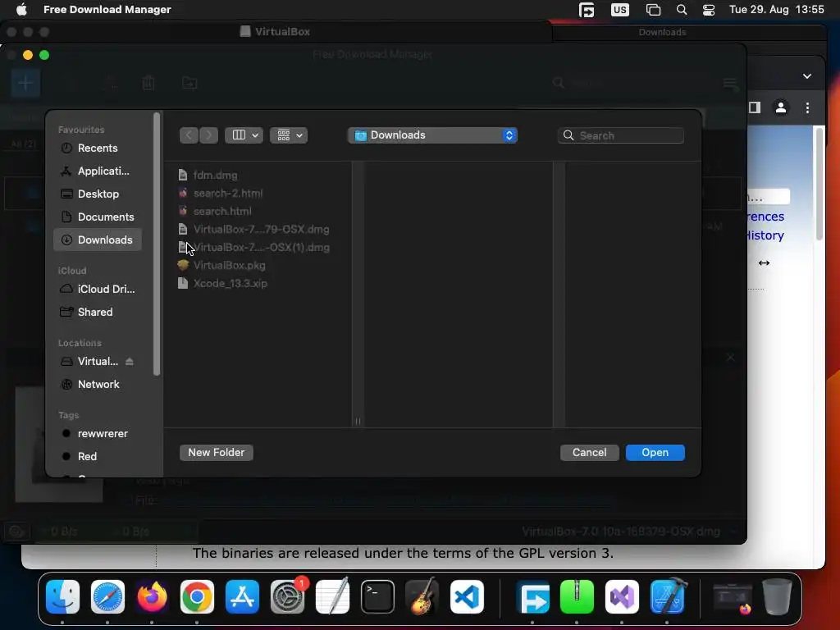Select Downloads in the sidebar

(x=97, y=240)
